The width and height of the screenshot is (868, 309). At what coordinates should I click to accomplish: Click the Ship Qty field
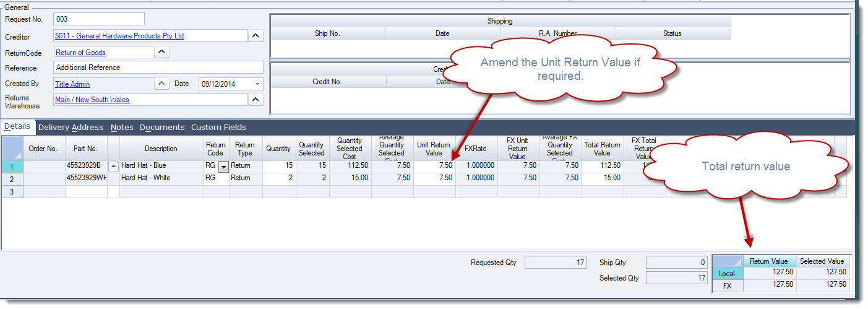[677, 263]
